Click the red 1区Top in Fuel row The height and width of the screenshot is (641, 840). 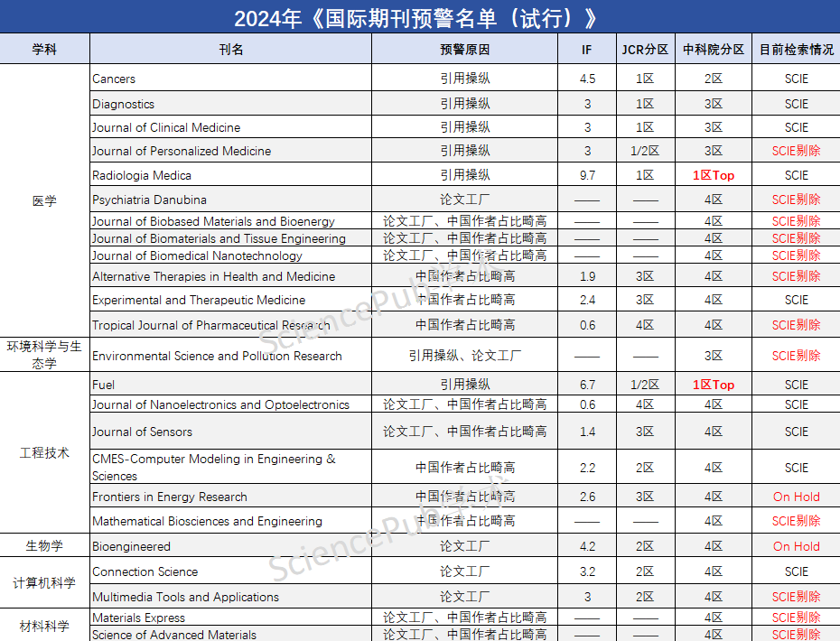click(x=714, y=385)
